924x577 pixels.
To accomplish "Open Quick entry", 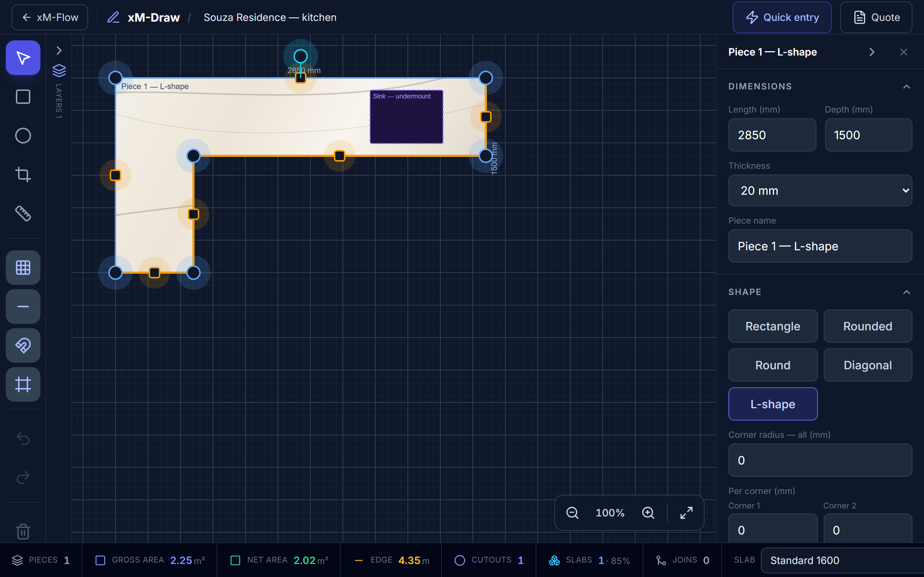I will 781,17.
